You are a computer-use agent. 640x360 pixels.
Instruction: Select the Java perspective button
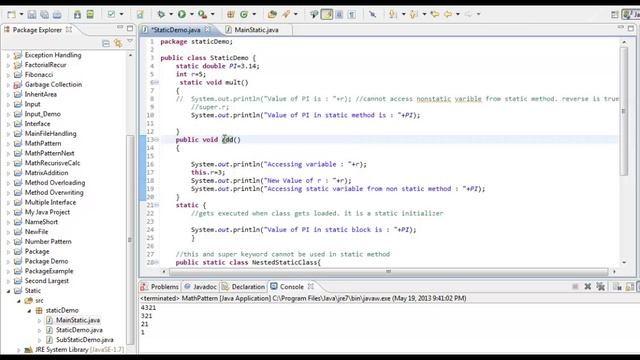631,15
